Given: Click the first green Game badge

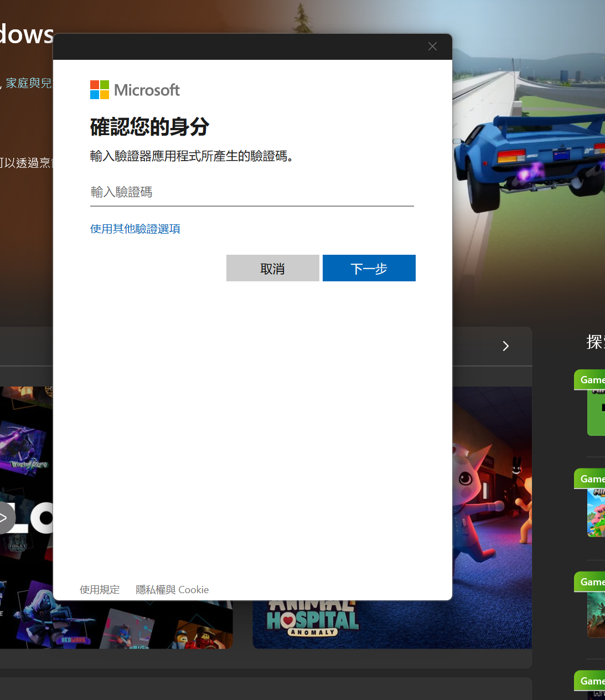Looking at the screenshot, I should [590, 380].
